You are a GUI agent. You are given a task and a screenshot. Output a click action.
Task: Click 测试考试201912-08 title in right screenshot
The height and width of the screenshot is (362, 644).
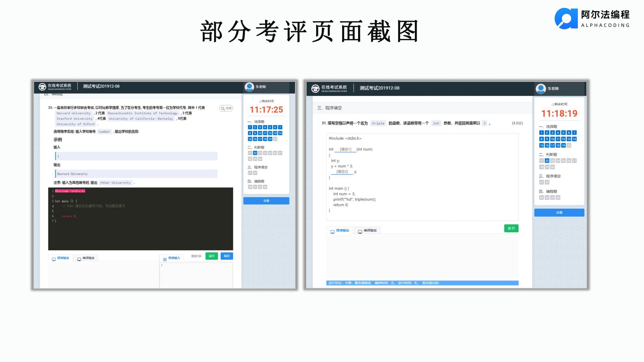coord(380,88)
